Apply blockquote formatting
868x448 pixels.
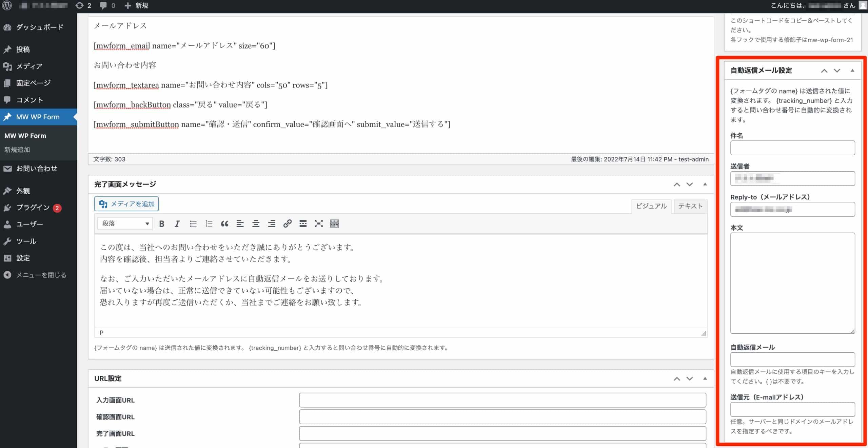[x=224, y=223]
